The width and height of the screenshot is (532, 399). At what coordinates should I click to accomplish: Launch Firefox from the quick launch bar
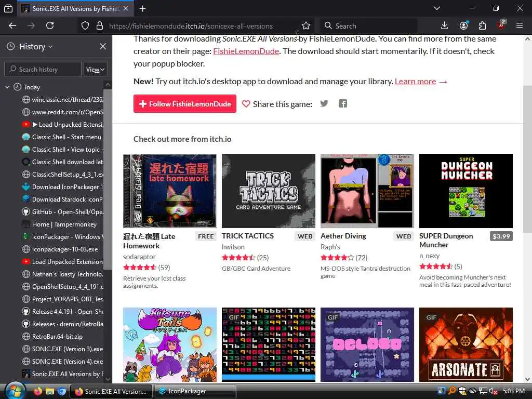[x=37, y=391]
